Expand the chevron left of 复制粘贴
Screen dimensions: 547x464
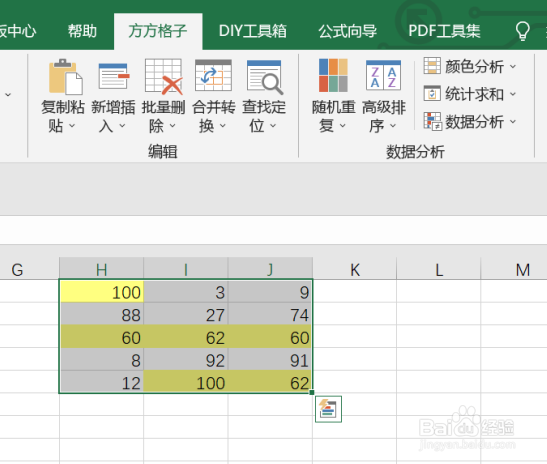click(8, 95)
